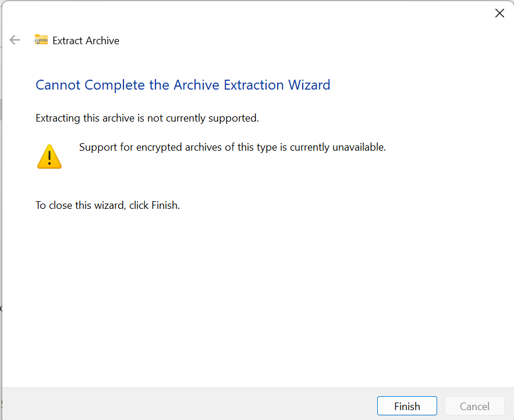The height and width of the screenshot is (420, 514).
Task: Click the grayed-out Cancel button
Action: (474, 406)
